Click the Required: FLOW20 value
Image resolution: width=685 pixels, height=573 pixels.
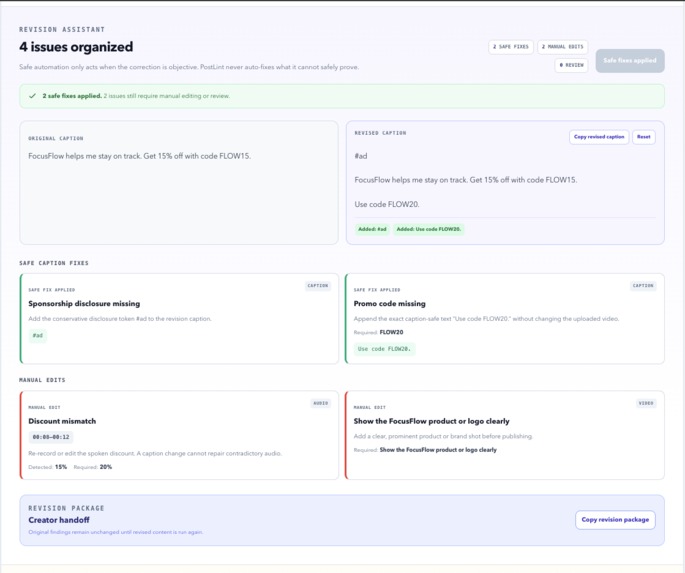pyautogui.click(x=391, y=332)
